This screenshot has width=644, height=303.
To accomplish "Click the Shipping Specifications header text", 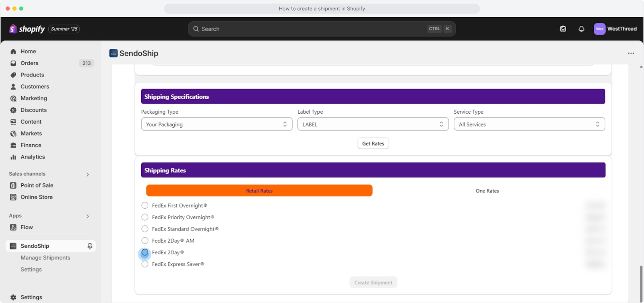I will 177,97.
